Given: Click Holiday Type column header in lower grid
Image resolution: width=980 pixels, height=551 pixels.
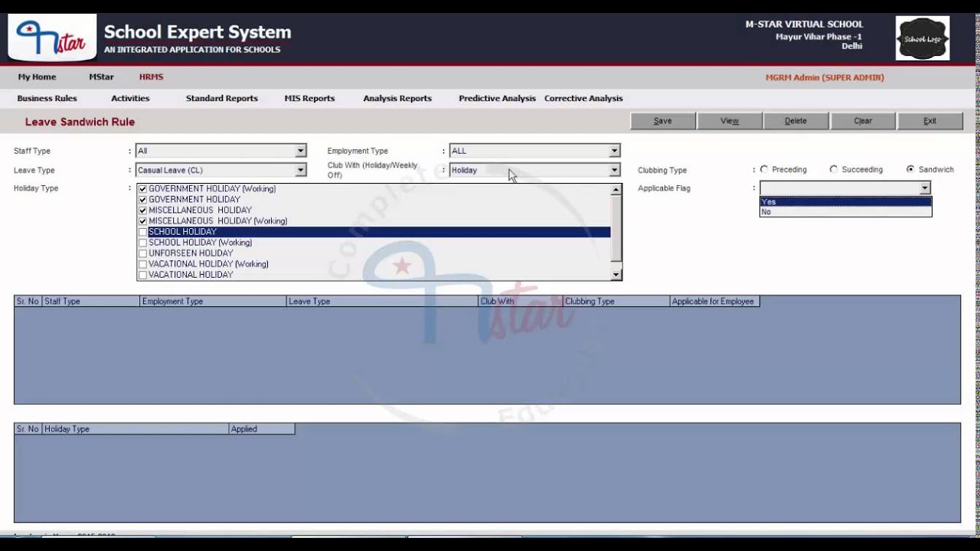Looking at the screenshot, I should 136,429.
